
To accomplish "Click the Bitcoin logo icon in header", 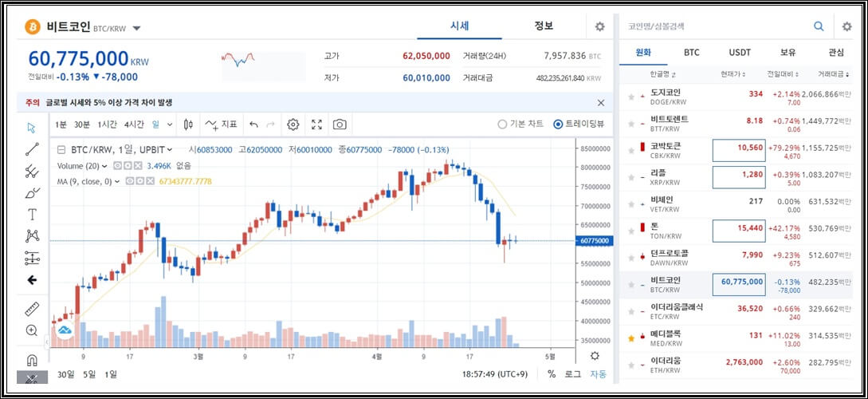I will [33, 26].
